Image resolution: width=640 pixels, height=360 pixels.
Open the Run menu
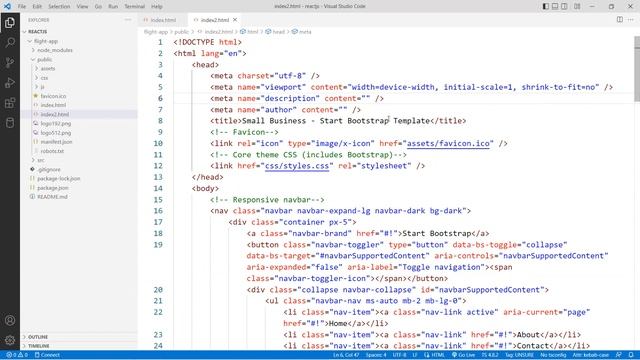[x=113, y=7]
